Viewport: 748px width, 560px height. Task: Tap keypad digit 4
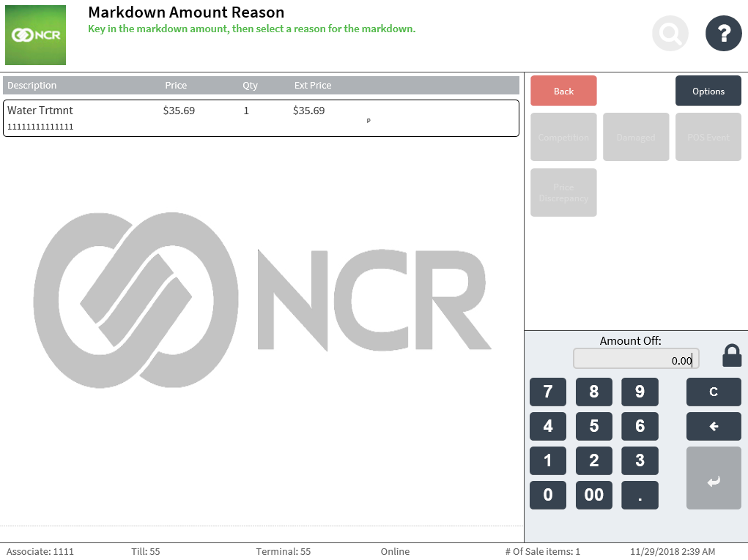coord(548,426)
